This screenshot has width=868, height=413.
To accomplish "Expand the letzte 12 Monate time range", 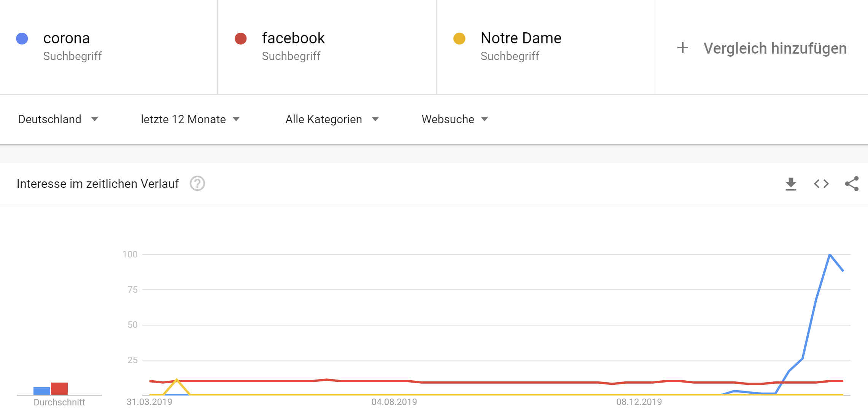I will tap(190, 119).
